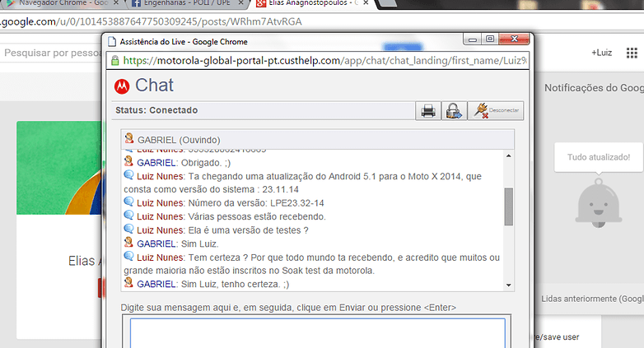
Task: Switch to the Elias Anagnostopoulos Google+ tab
Action: coord(312,3)
